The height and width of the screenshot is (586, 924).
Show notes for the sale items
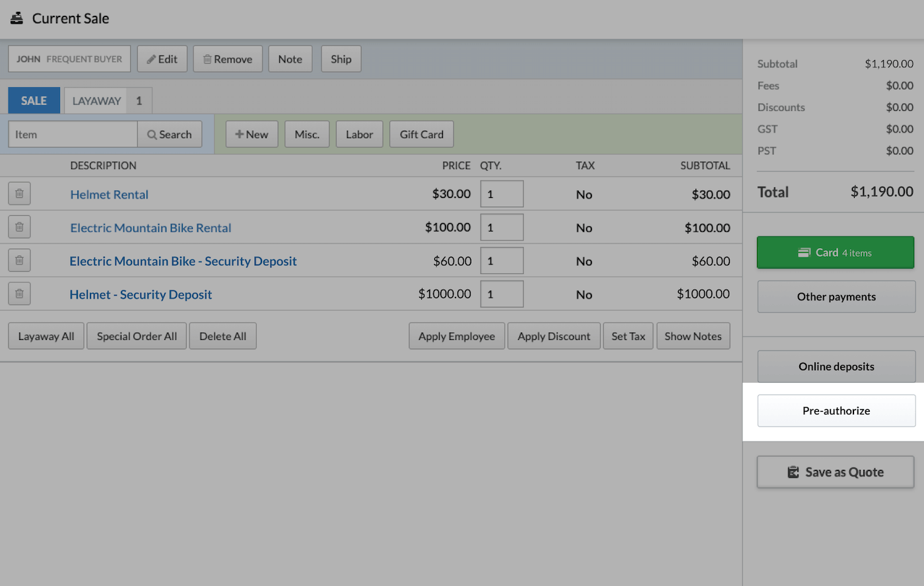[x=693, y=335]
